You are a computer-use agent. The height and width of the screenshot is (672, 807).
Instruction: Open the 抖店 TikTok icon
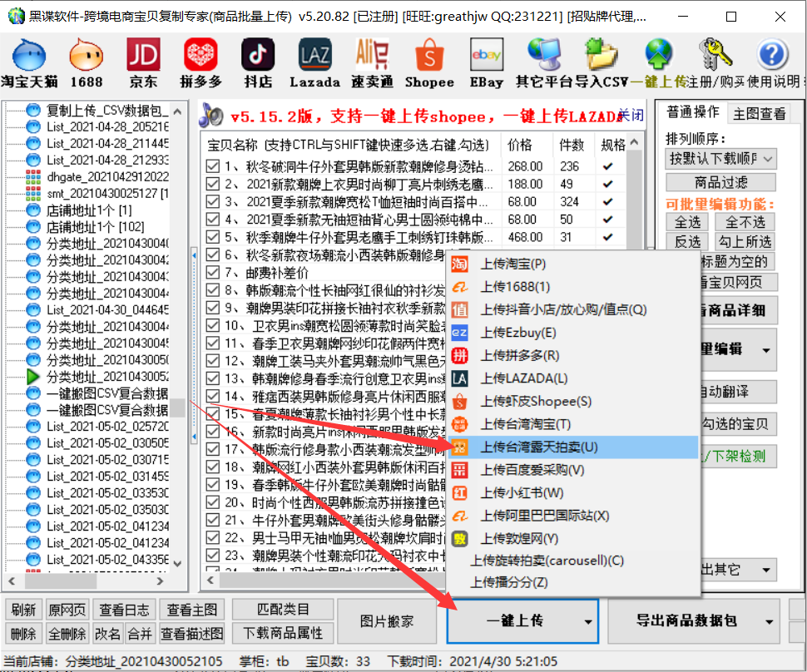tap(258, 55)
